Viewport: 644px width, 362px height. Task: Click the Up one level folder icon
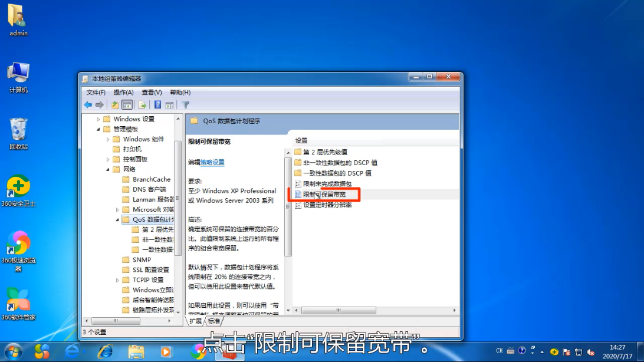115,105
